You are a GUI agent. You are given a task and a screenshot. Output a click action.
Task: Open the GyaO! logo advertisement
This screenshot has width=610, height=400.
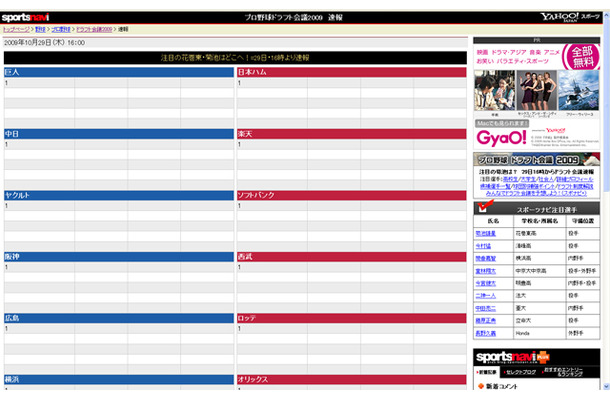pos(501,138)
